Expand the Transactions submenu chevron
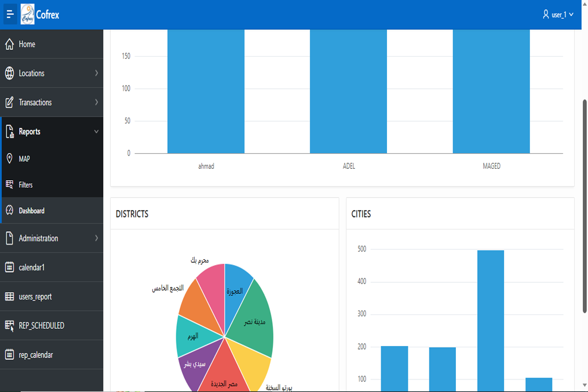The image size is (588, 392). coord(96,103)
